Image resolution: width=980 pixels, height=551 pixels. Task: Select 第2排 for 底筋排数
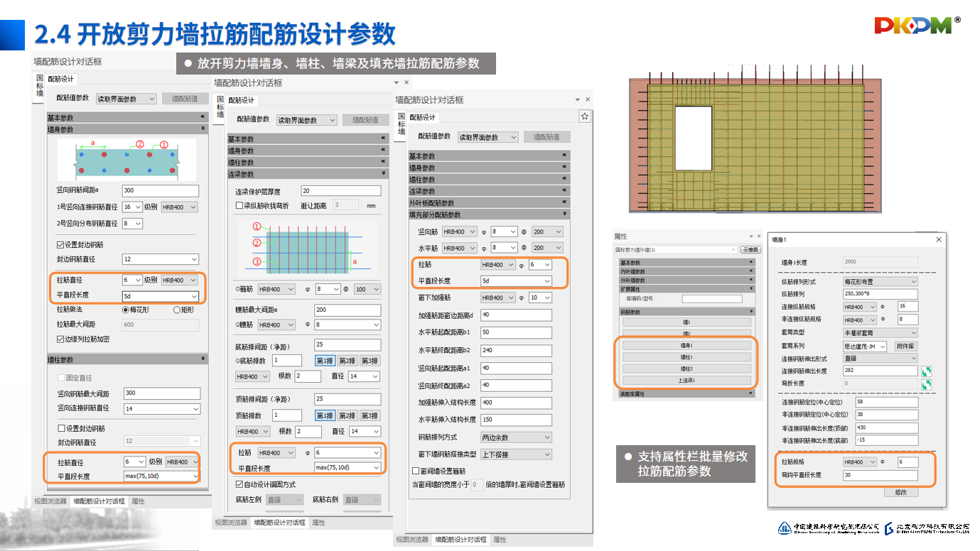pyautogui.click(x=347, y=361)
